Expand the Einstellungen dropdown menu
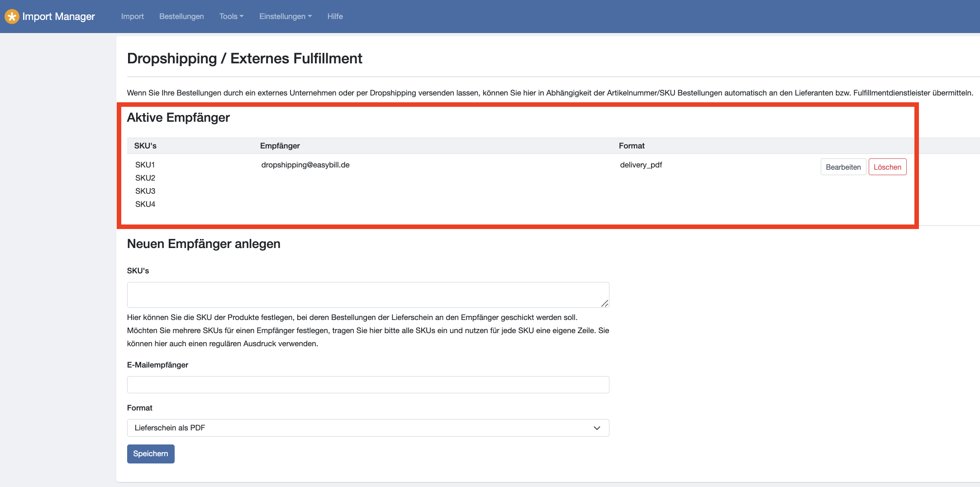The width and height of the screenshot is (980, 487). [285, 17]
